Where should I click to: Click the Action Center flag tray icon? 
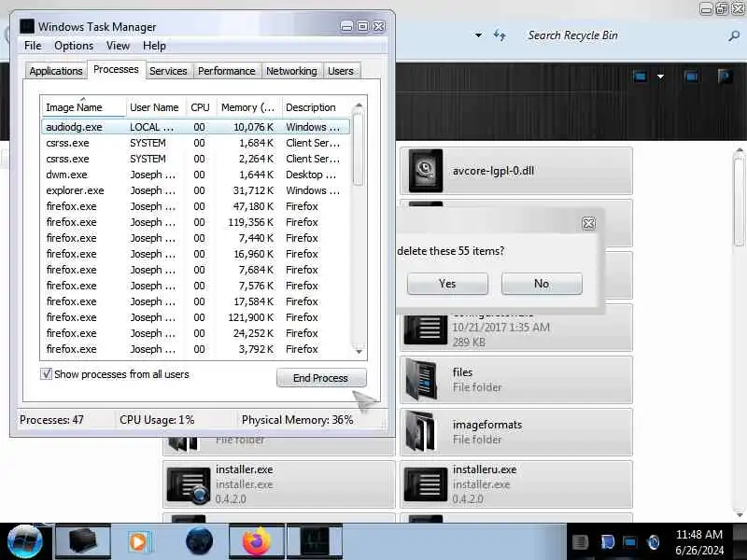[607, 541]
